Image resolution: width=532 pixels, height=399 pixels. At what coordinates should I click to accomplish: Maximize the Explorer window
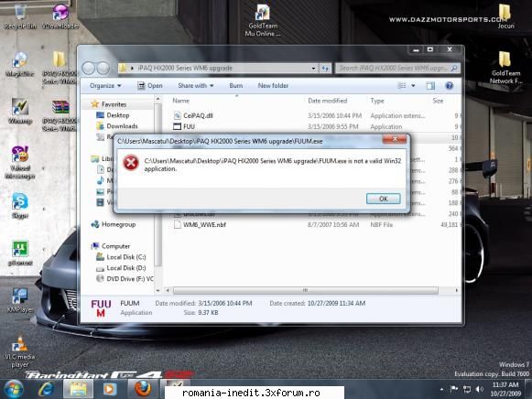pyautogui.click(x=430, y=49)
